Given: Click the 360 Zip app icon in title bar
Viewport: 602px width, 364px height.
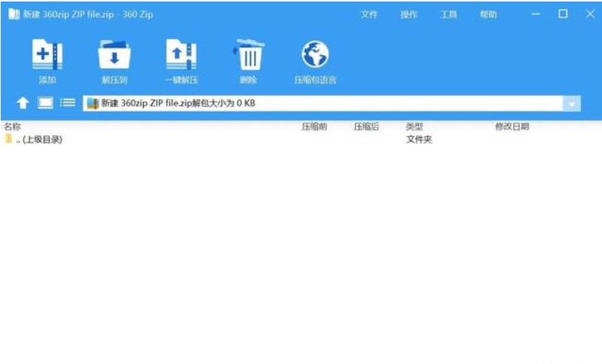Looking at the screenshot, I should 14,14.
